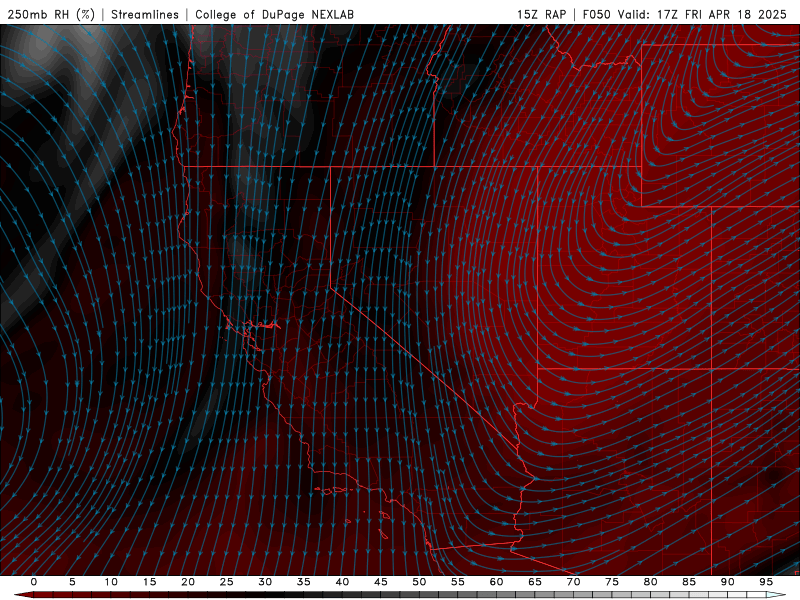Click the "0" color scale label
Viewport: 800px width, 600px height.
coord(34,582)
